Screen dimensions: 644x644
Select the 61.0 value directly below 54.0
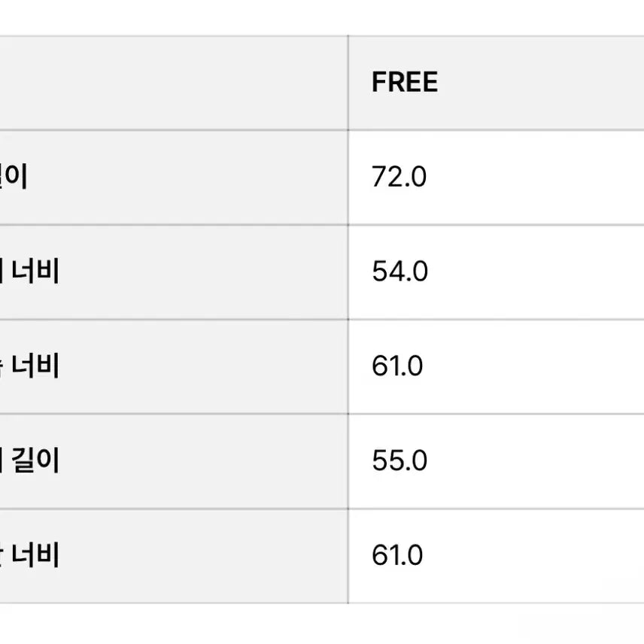[397, 366]
